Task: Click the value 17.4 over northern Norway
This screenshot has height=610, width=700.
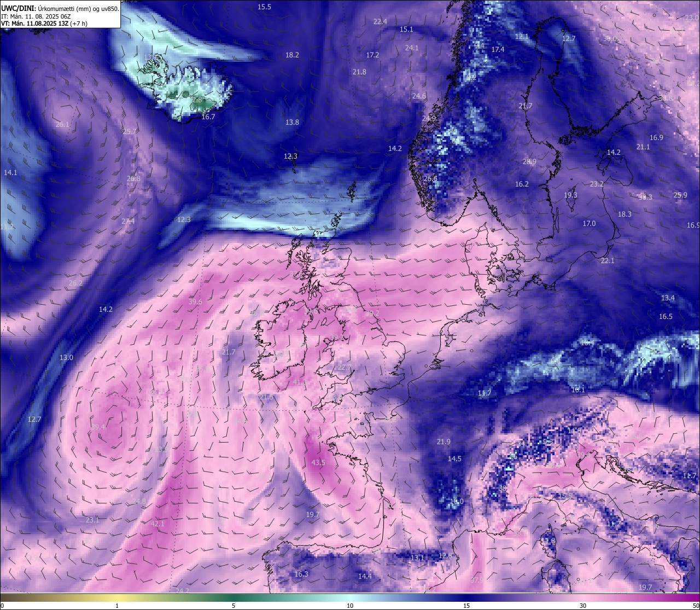Action: (498, 49)
